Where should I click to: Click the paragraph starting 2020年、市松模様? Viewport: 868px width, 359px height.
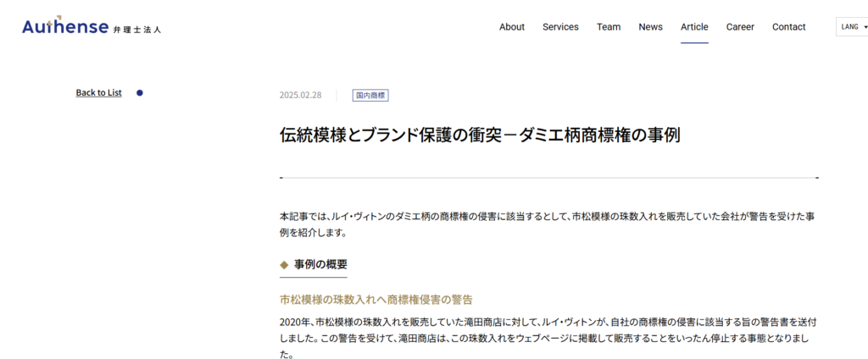click(x=548, y=338)
